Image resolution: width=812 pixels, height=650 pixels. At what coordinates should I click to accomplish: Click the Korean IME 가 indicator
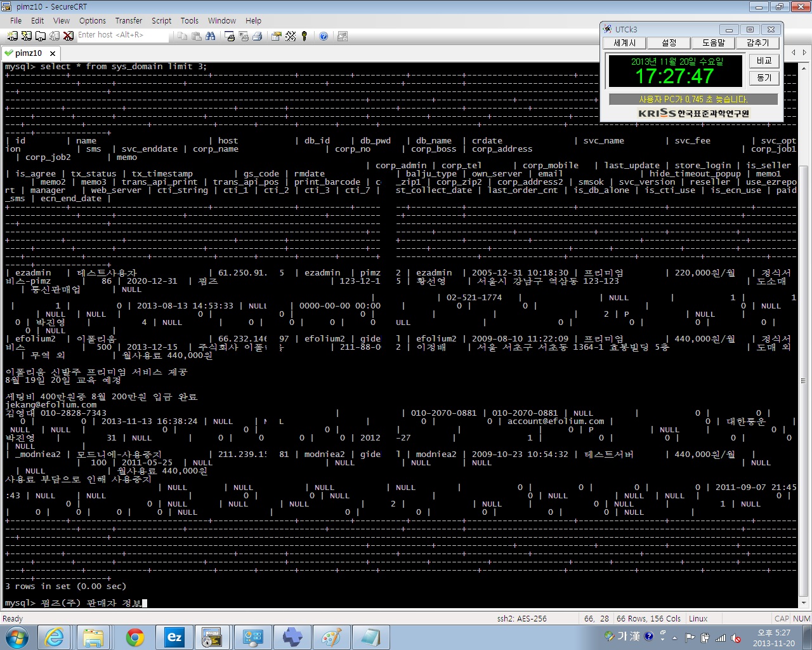[x=621, y=636]
